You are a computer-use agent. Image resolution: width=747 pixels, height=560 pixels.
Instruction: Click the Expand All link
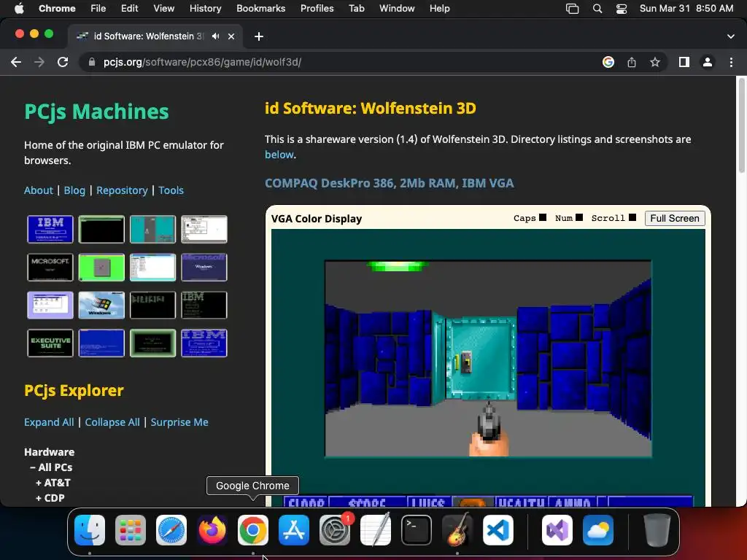49,422
